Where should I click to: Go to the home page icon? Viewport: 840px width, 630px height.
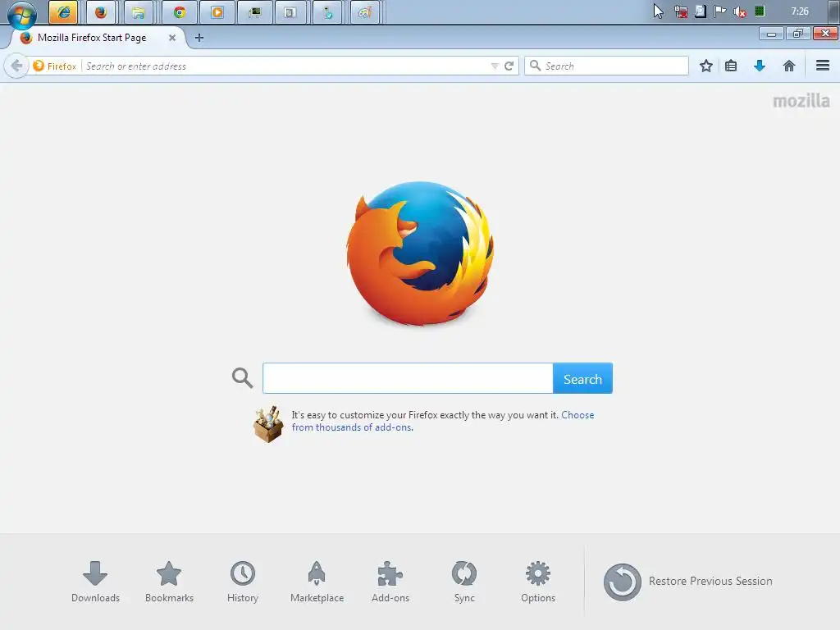(788, 66)
